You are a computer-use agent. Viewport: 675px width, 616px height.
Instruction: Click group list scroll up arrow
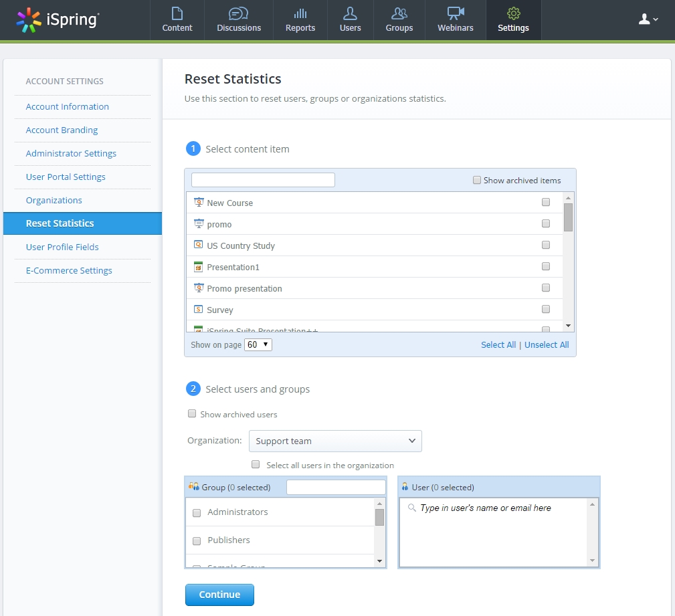tap(379, 503)
